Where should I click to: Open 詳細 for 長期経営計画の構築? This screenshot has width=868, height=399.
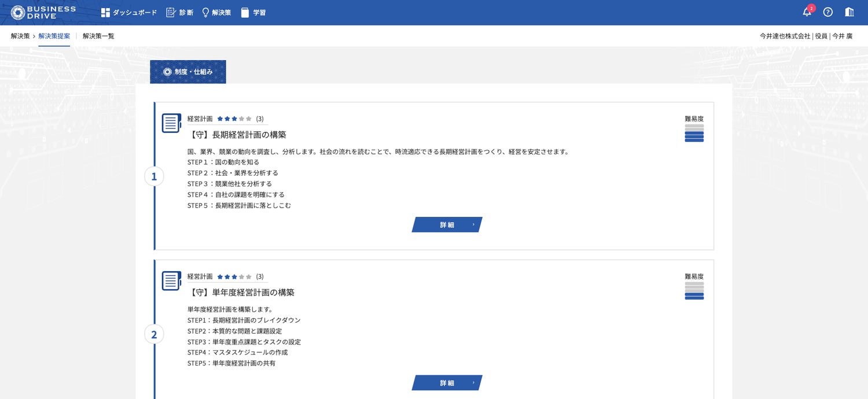pyautogui.click(x=447, y=225)
